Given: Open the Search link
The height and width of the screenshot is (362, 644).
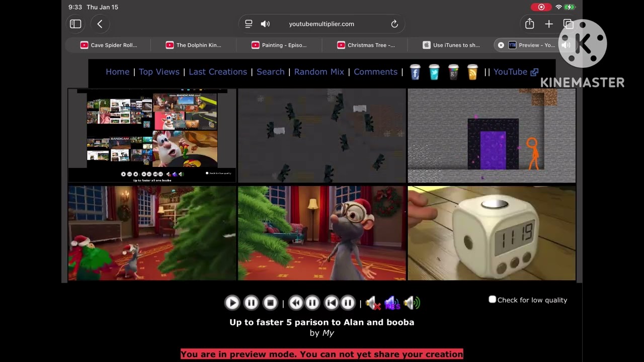Looking at the screenshot, I should pyautogui.click(x=271, y=72).
